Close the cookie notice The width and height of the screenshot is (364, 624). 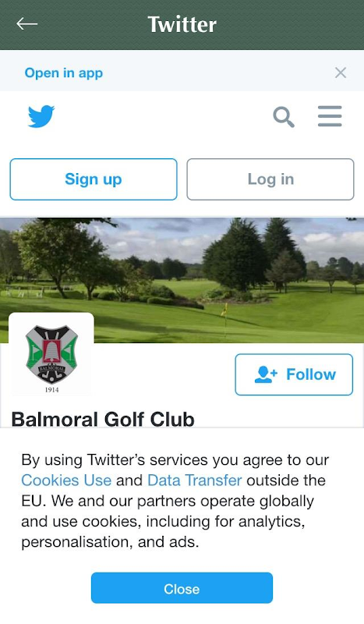coord(182,588)
